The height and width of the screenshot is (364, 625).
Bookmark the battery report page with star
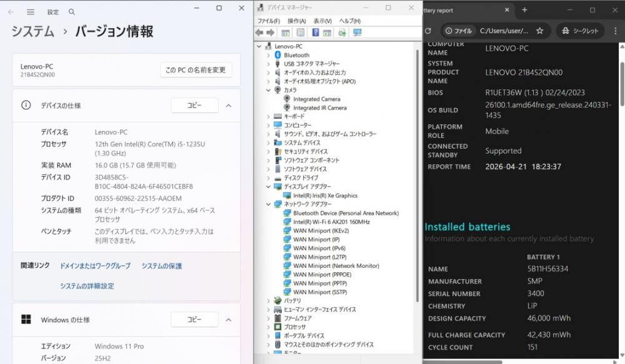point(540,31)
